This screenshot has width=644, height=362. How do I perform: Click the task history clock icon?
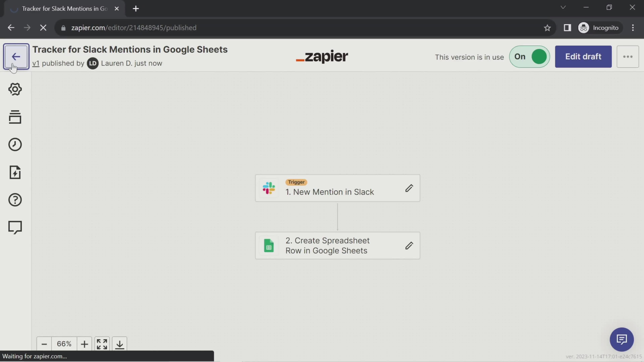(15, 144)
